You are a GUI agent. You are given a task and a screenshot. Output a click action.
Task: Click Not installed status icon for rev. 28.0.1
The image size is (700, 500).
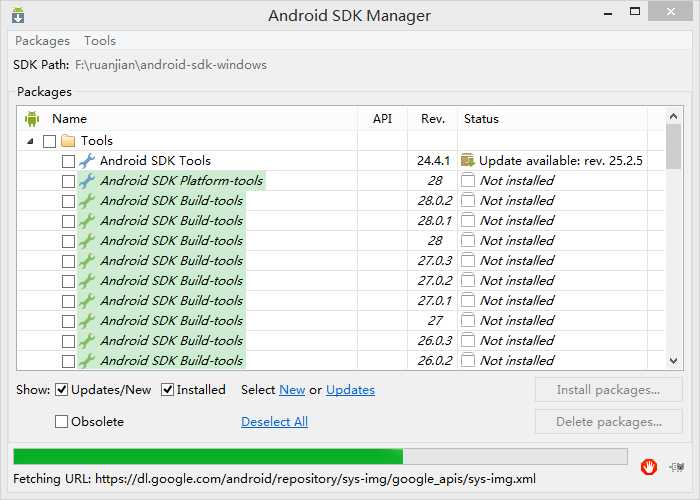point(467,221)
